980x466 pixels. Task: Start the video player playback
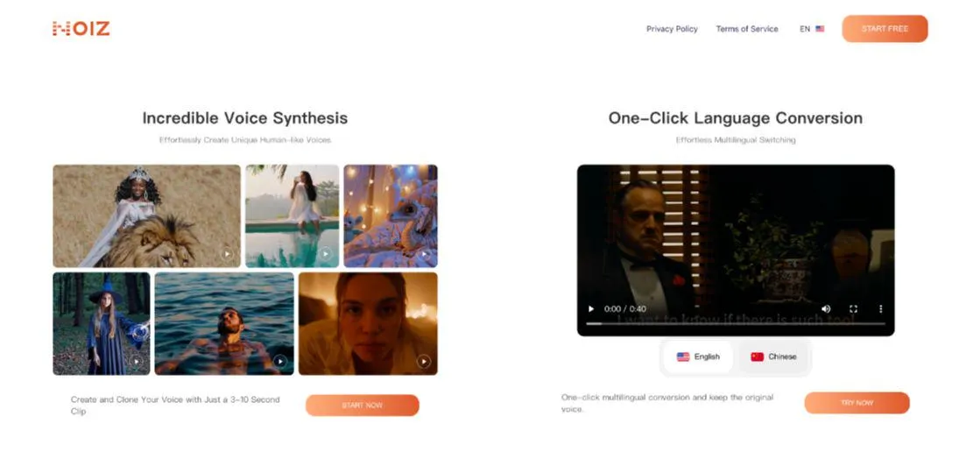tap(590, 309)
